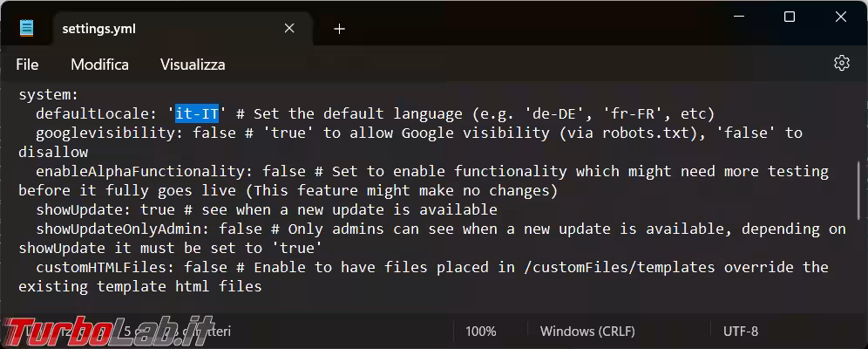Image resolution: width=868 pixels, height=349 pixels.
Task: Open the File menu
Action: click(x=27, y=65)
